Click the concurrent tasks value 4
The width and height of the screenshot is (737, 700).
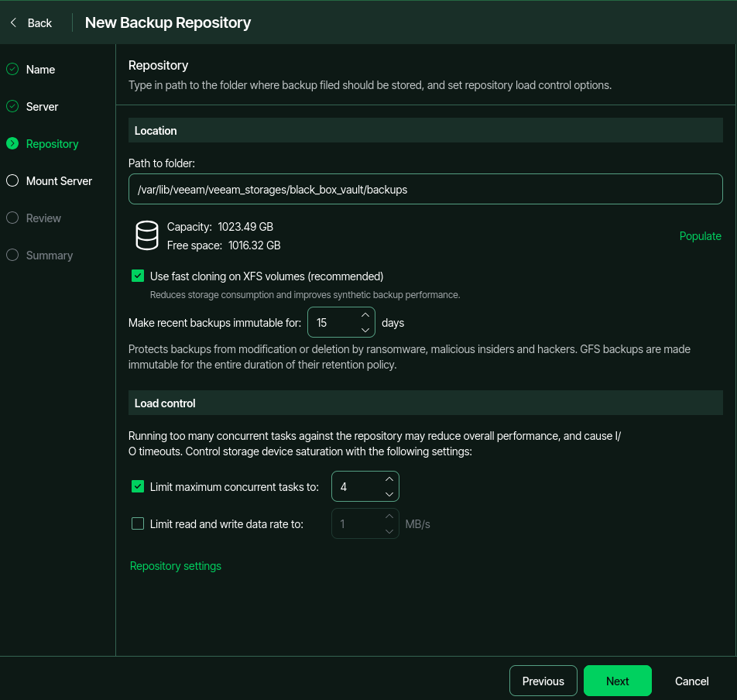tap(344, 486)
